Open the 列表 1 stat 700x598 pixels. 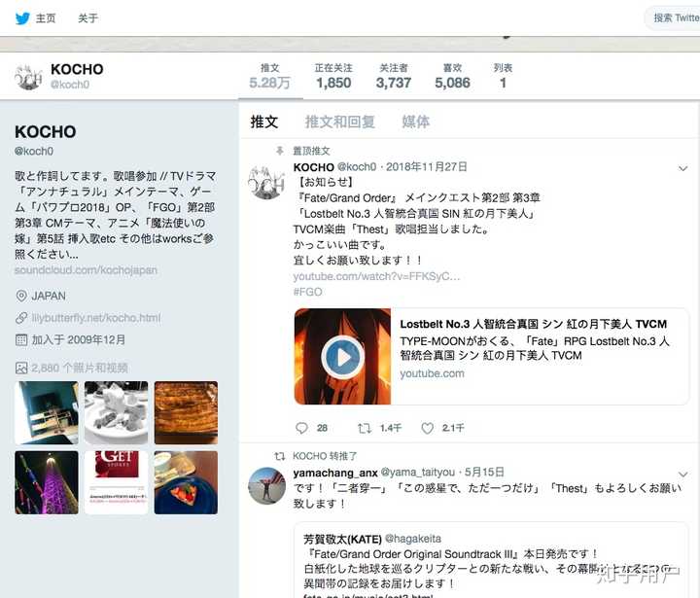pos(503,77)
